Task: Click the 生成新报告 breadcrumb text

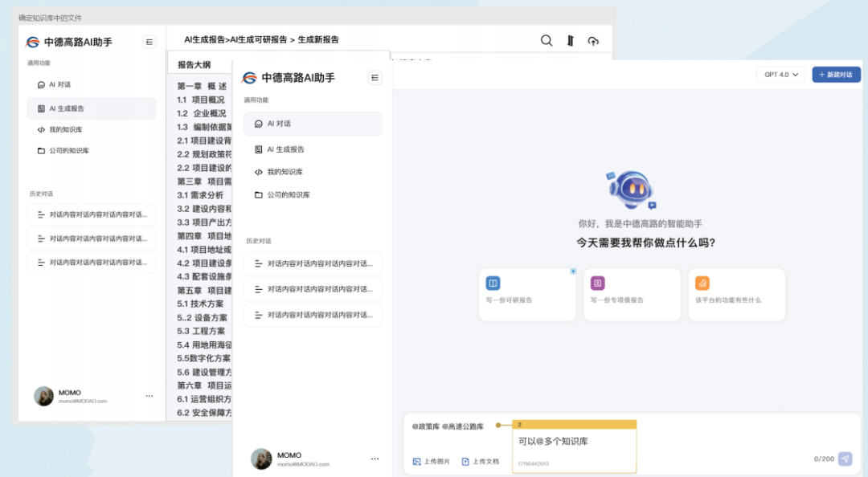Action: [x=318, y=40]
